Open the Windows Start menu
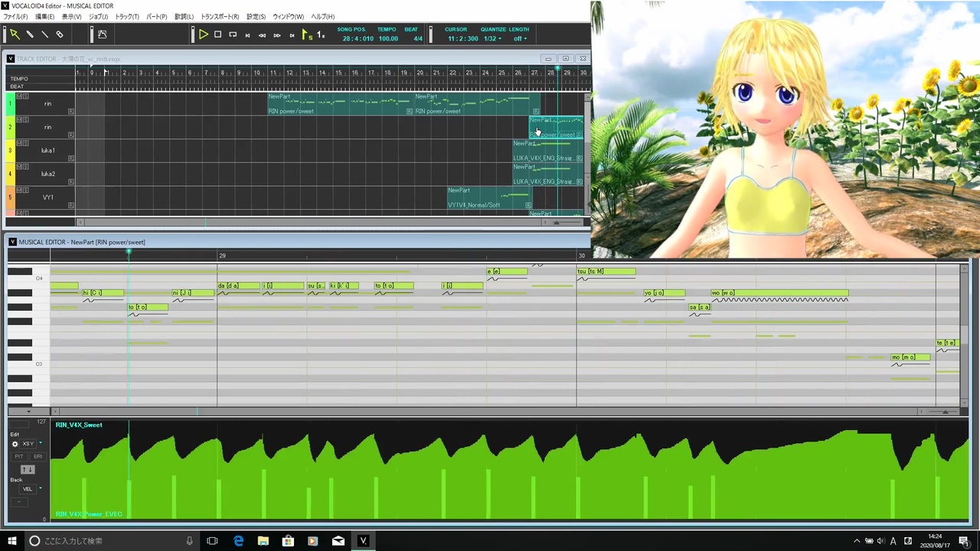The width and height of the screenshot is (980, 551). click(12, 541)
